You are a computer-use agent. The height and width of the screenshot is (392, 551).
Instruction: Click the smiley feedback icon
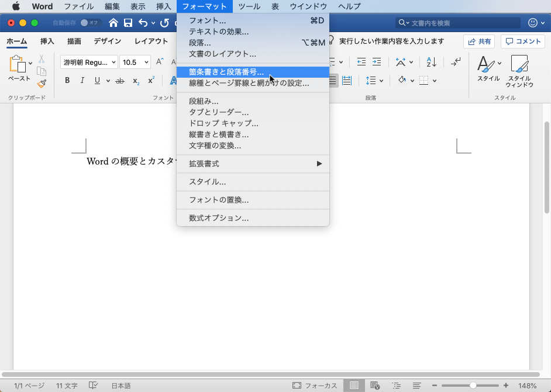click(x=533, y=23)
